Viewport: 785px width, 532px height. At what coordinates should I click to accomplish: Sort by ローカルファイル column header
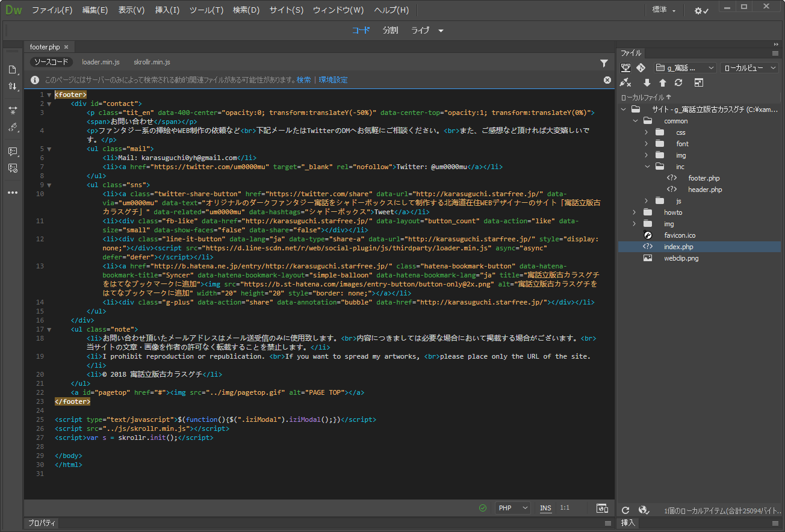(646, 97)
